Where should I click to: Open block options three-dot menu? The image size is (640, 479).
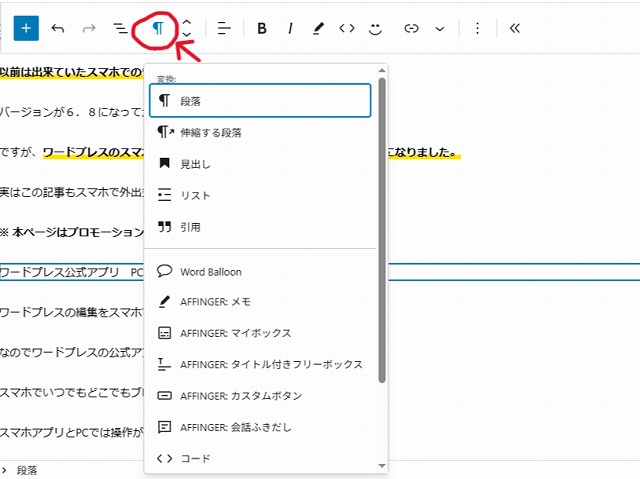tap(477, 29)
